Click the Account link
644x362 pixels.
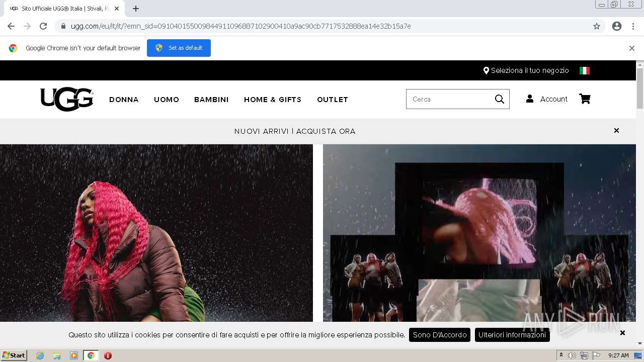coord(554,99)
